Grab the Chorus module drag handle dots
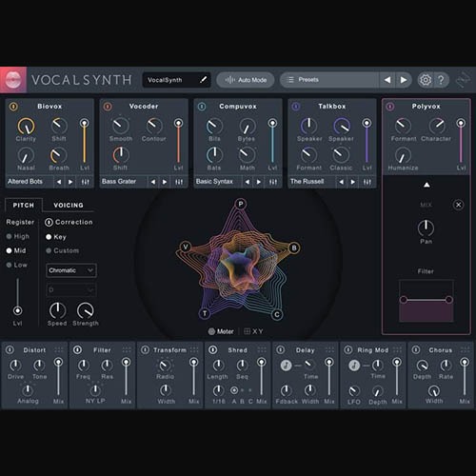This screenshot has height=476, width=476. 465,350
